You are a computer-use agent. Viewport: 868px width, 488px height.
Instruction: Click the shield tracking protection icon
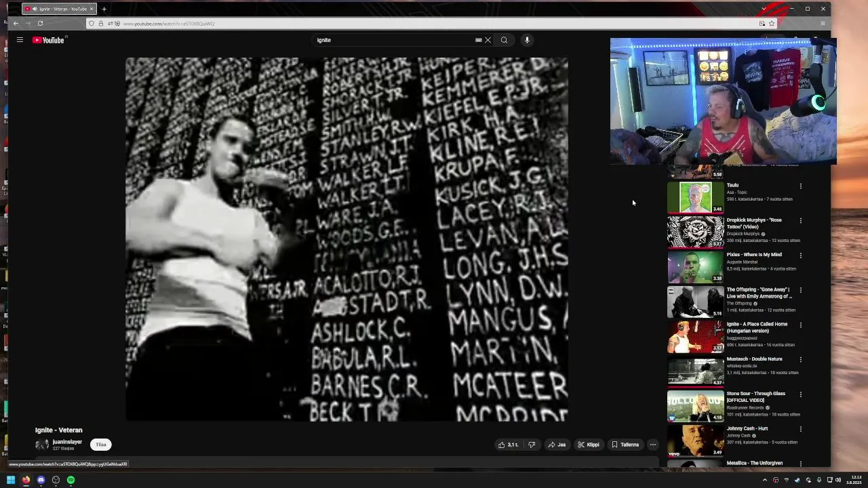92,24
